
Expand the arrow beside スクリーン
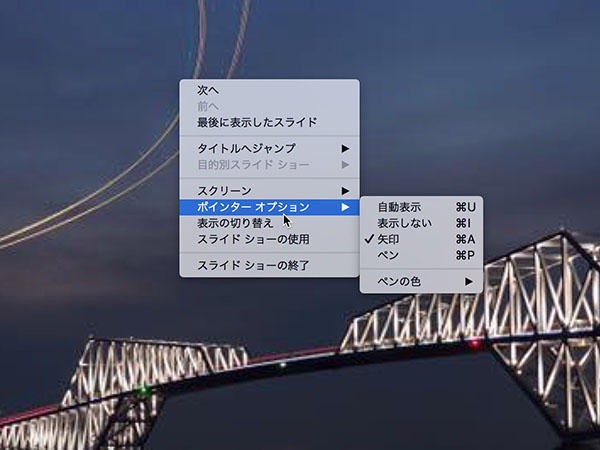tap(345, 191)
